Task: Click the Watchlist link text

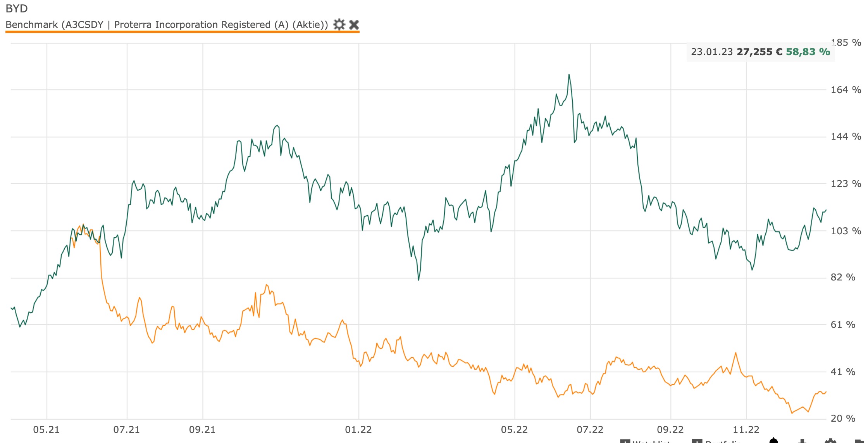Action: 651,442
